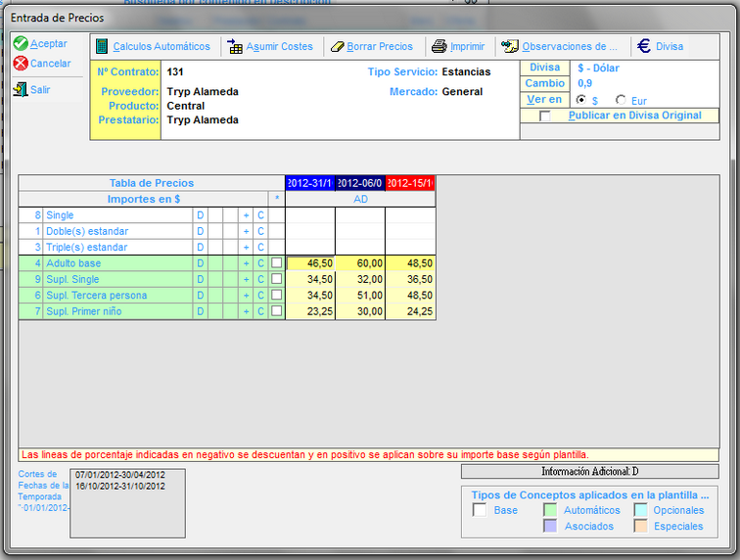Click the Adulto base price 46,50 cell
The width and height of the screenshot is (740, 560).
(310, 263)
